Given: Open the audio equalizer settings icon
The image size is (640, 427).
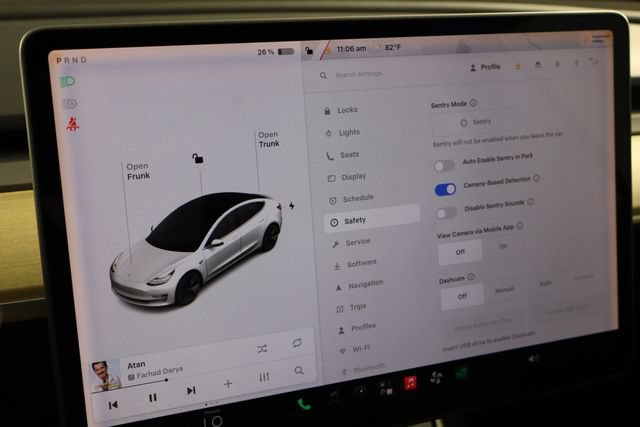Looking at the screenshot, I should [x=264, y=377].
